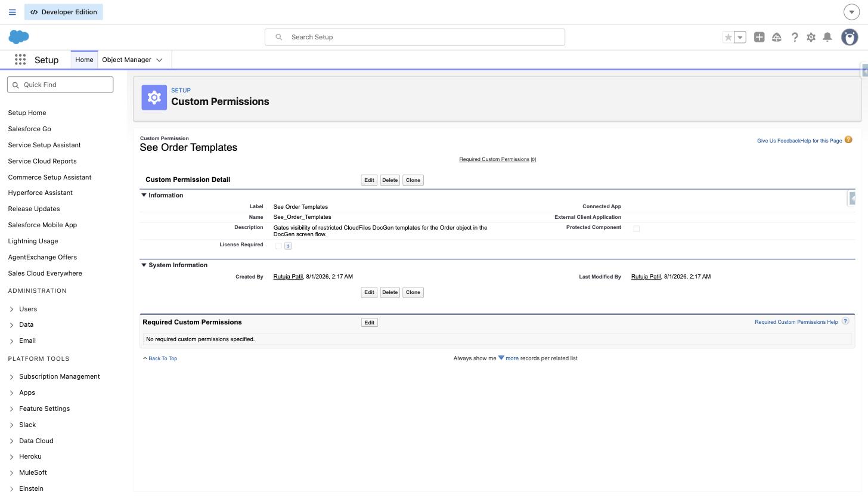Open the Help question mark icon

[x=794, y=37]
